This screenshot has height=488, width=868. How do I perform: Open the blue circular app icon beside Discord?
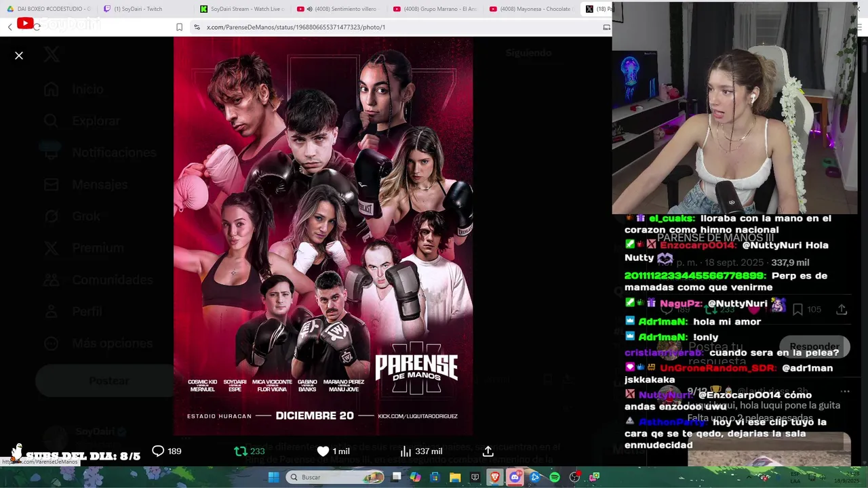(x=535, y=477)
